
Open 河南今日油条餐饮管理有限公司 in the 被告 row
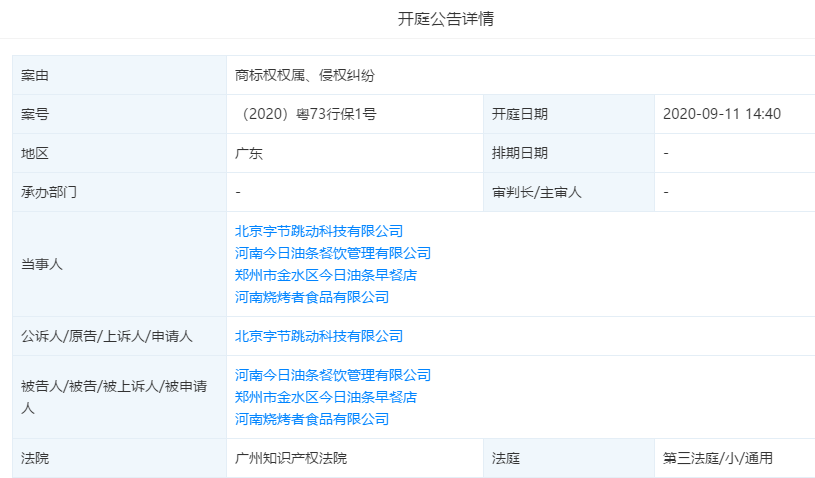point(333,375)
